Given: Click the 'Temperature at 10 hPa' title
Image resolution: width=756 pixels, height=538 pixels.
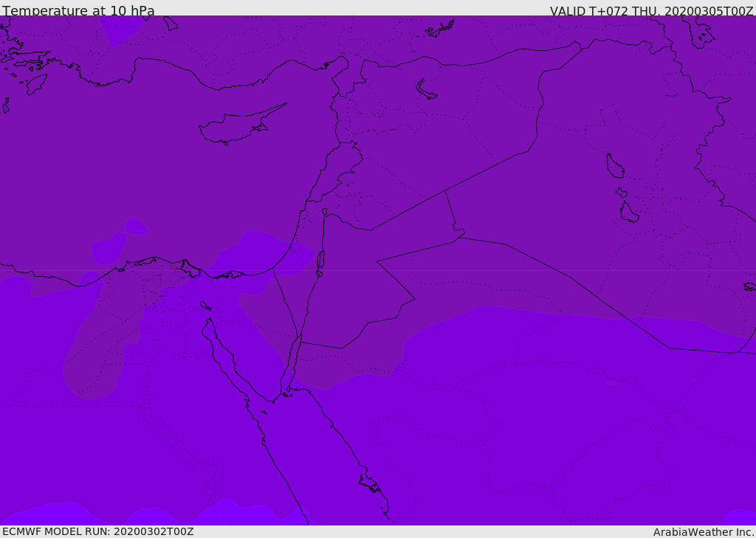Looking at the screenshot, I should (x=79, y=11).
